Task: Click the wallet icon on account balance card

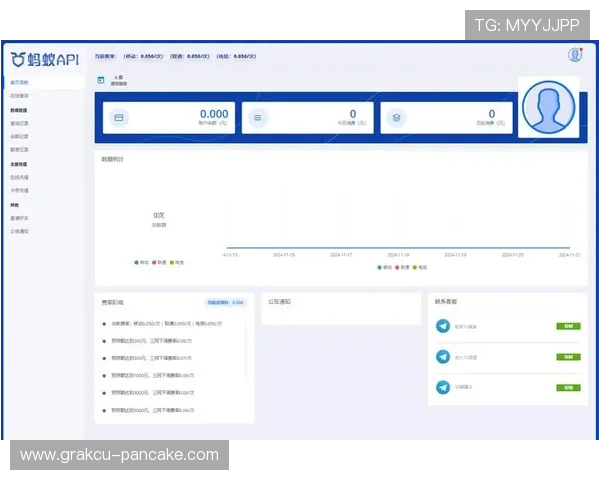Action: (119, 118)
